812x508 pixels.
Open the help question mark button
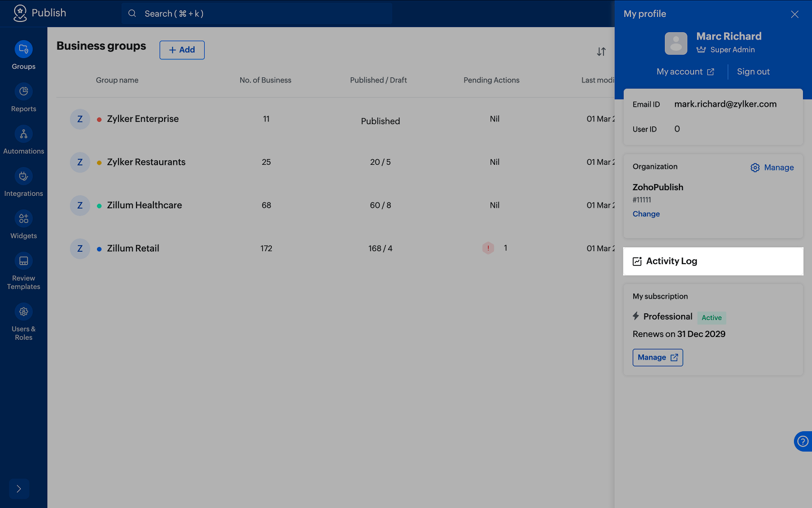pyautogui.click(x=802, y=441)
